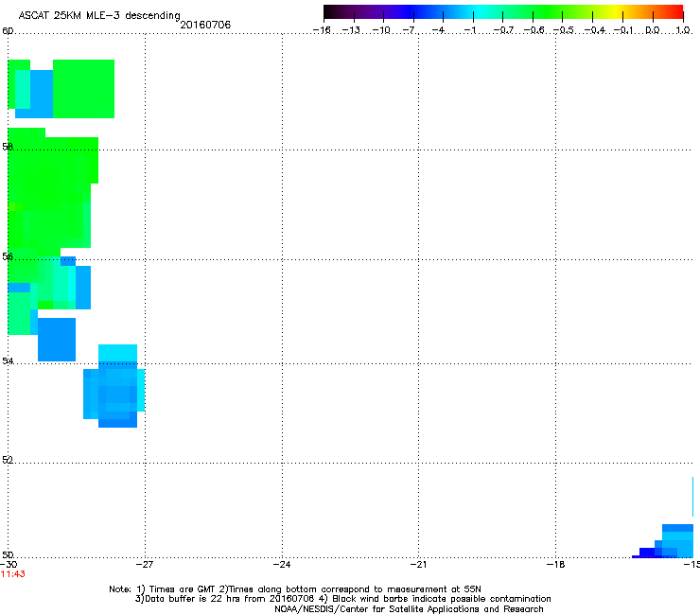
Task: Click the "Data buffer is 22 hrs" note line
Action: pyautogui.click(x=342, y=599)
